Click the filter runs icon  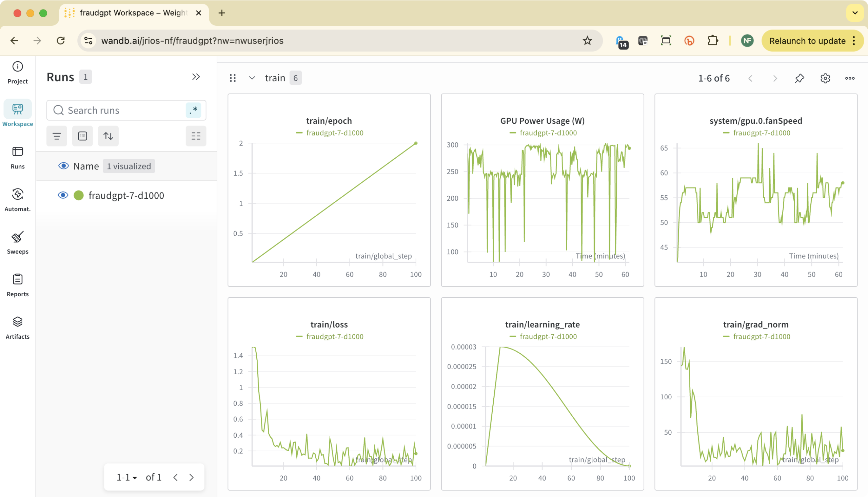click(57, 136)
